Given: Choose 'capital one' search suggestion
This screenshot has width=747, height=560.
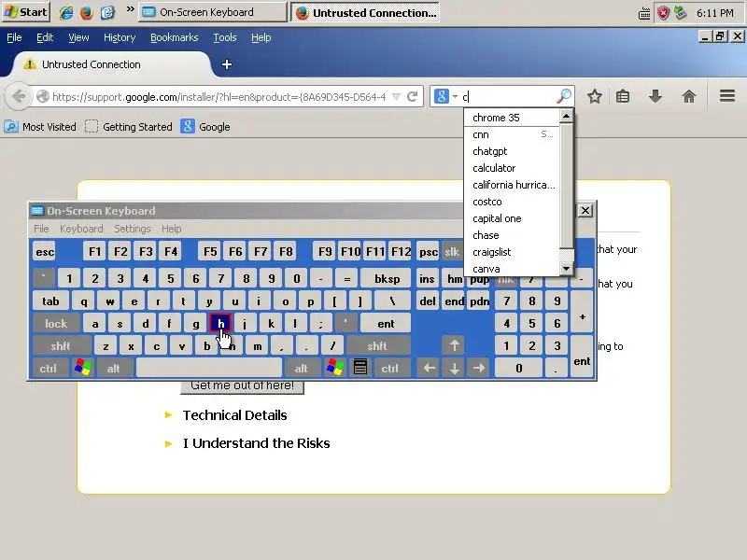Looking at the screenshot, I should click(x=512, y=218).
